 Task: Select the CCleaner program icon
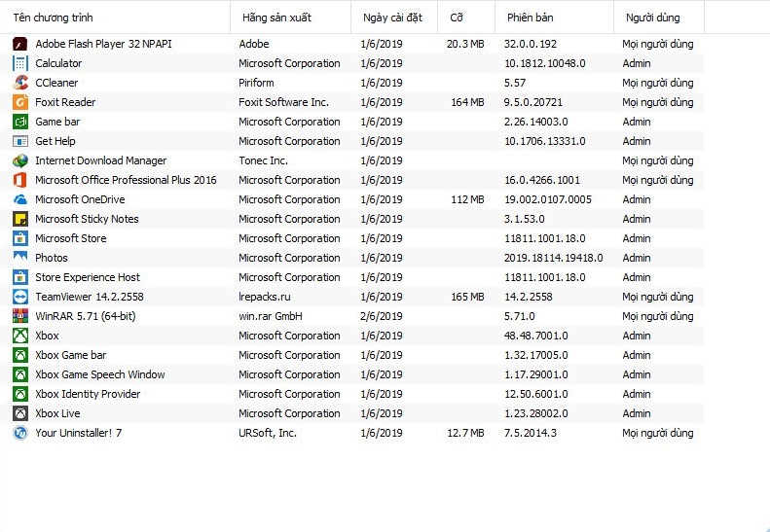pos(20,83)
